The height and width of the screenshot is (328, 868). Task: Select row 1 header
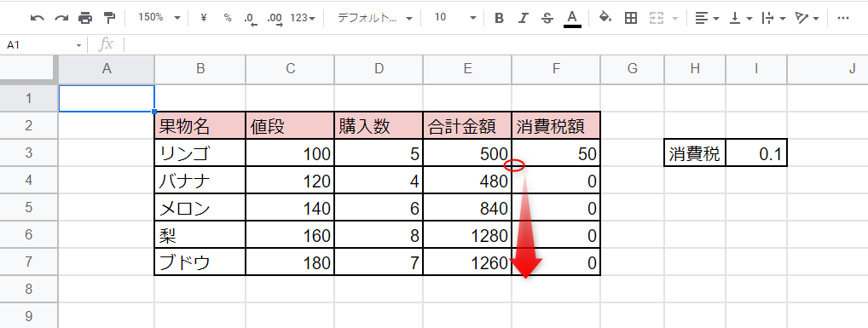pyautogui.click(x=29, y=99)
